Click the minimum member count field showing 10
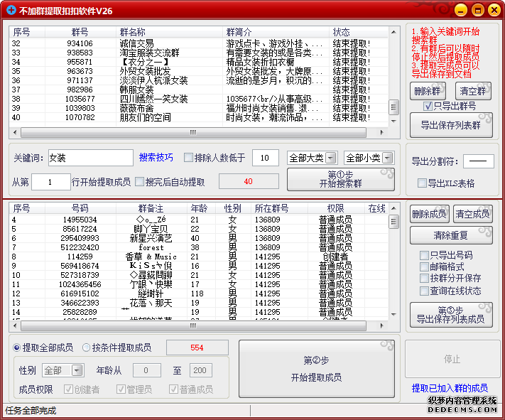Screen dimensions: 505x420 266,158
